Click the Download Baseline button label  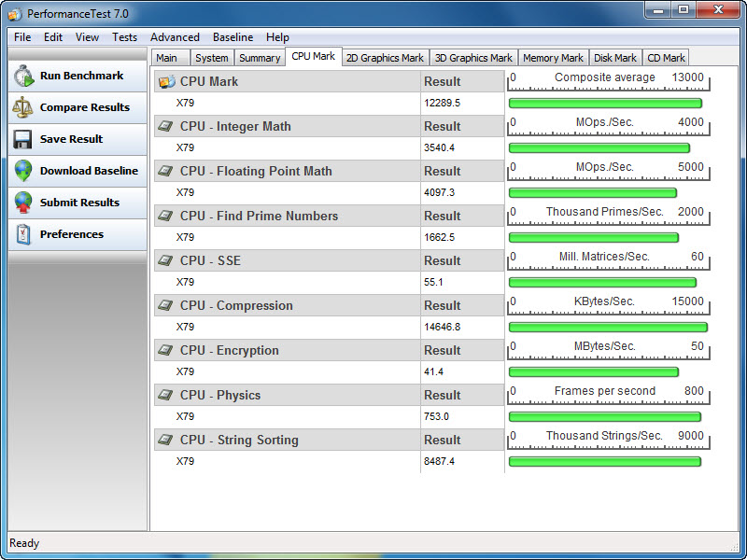pos(89,171)
